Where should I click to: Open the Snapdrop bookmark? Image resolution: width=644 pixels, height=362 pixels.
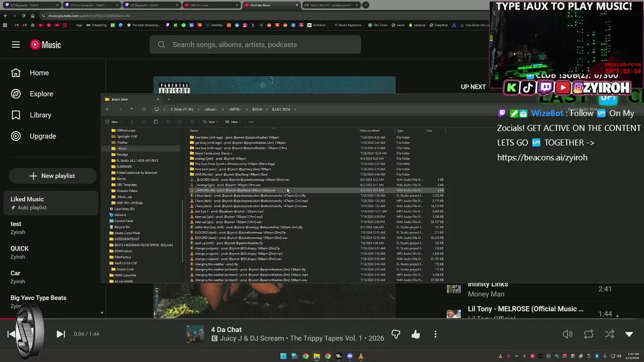(x=439, y=25)
